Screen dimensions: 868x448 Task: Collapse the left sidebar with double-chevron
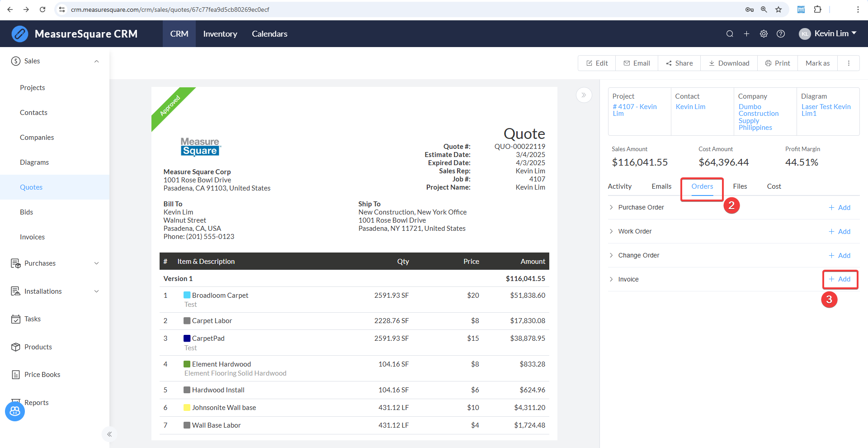click(109, 434)
